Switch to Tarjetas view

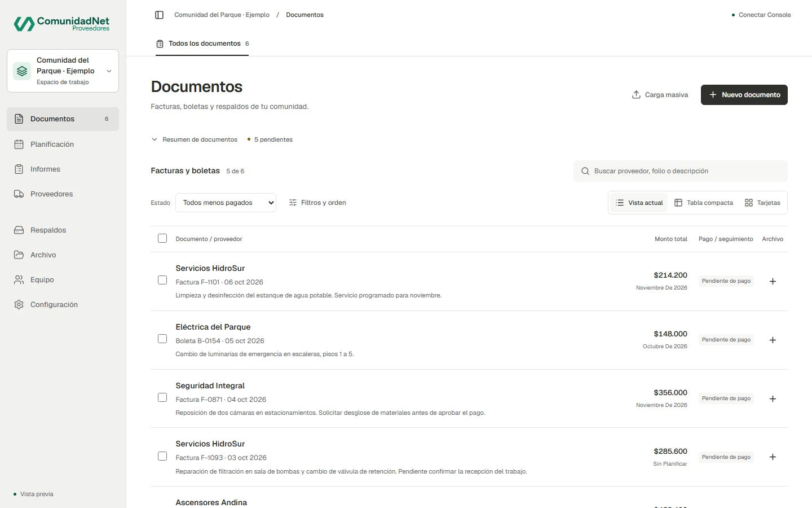coord(762,203)
